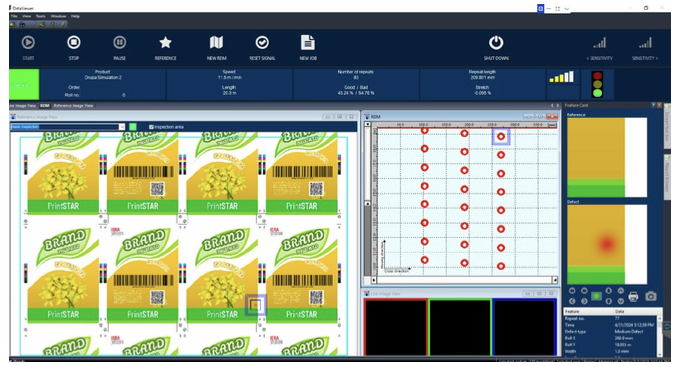Click the folder-like icon before the question mark
Viewport: 675px width, 367px height.
[x=42, y=25]
